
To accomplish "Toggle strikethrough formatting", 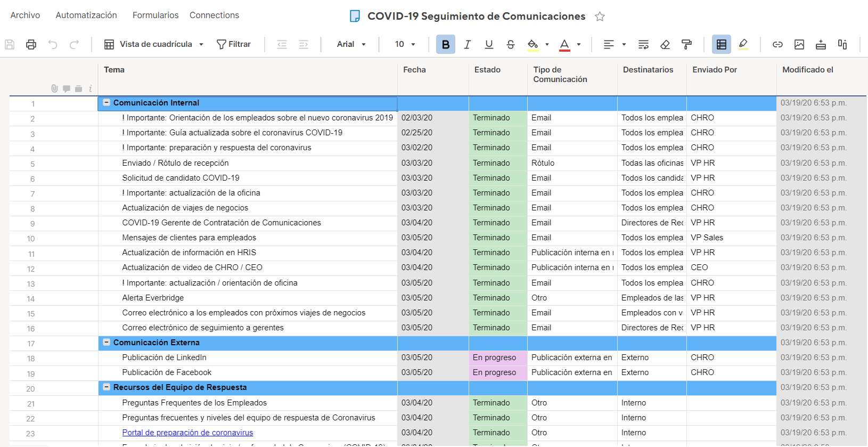I will click(x=511, y=44).
